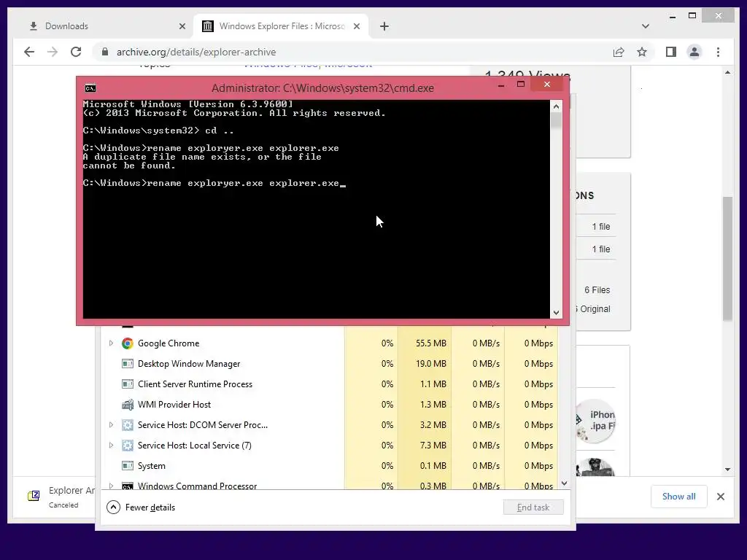Expand Service Host: DCOM Server Proc row

coord(111,425)
